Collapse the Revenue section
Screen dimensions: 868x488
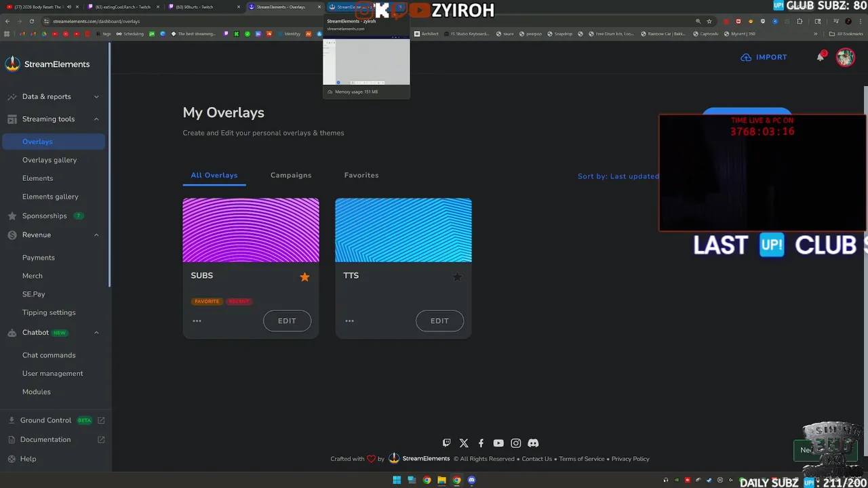coord(96,235)
